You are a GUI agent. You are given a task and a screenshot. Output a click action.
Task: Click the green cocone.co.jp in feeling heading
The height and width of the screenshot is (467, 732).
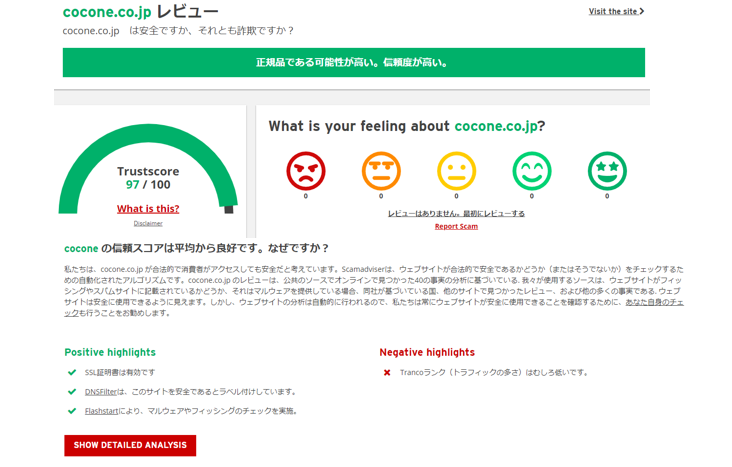[x=496, y=126]
